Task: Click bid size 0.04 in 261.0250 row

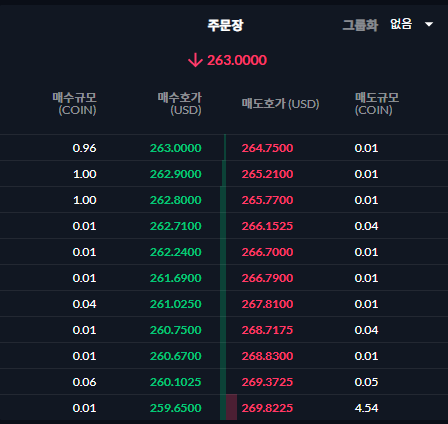Action: 85,304
